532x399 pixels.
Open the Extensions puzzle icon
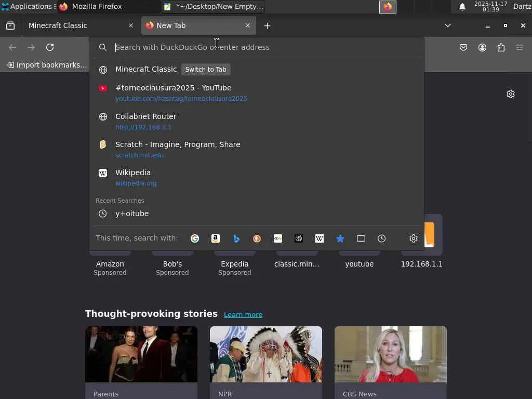[501, 47]
